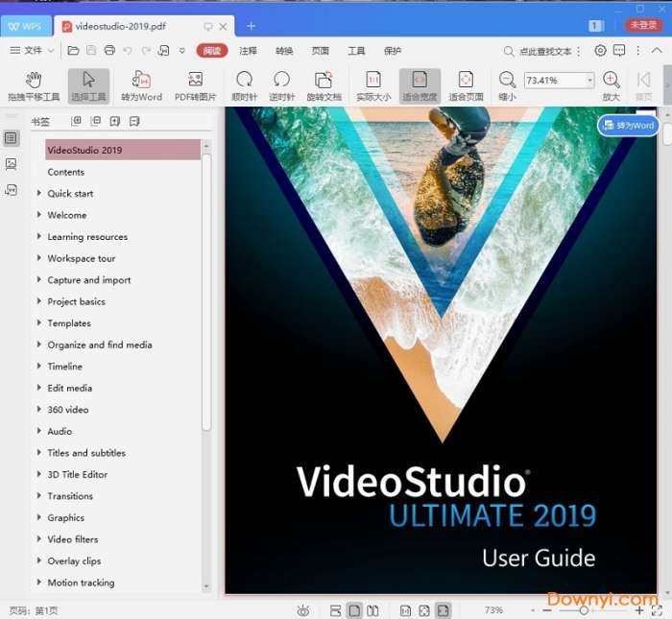This screenshot has height=619, width=672.
Task: Expand the Quick start bookmark
Action: [x=39, y=194]
